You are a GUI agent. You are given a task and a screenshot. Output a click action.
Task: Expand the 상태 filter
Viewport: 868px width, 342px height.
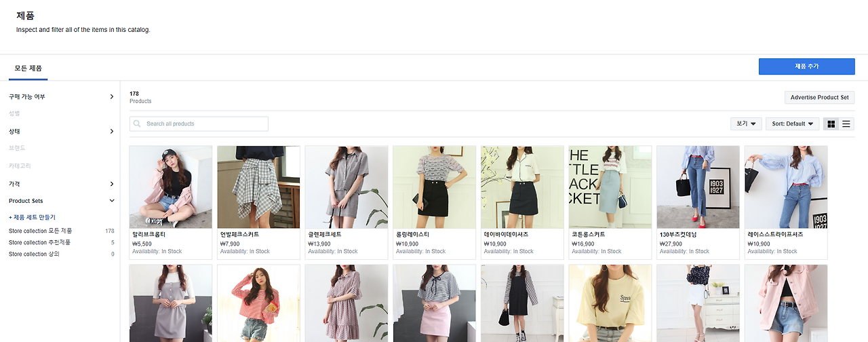point(112,131)
